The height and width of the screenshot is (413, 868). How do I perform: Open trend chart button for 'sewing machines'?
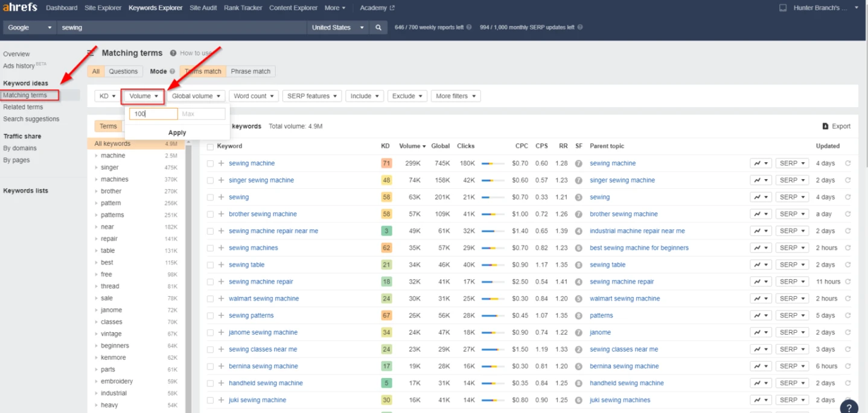(761, 248)
